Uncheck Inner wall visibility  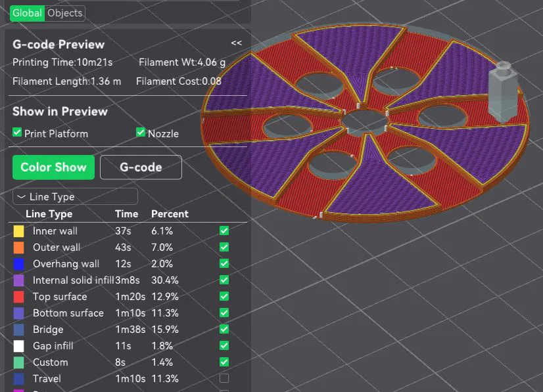pos(224,230)
